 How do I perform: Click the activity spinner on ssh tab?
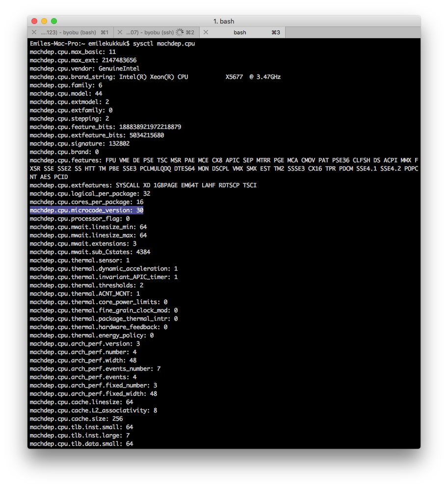click(x=180, y=32)
